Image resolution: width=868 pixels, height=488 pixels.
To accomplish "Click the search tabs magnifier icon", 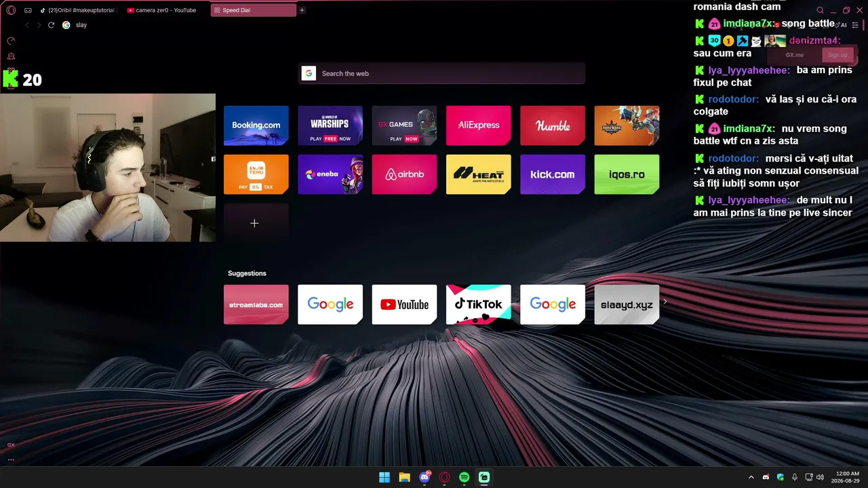I will [x=820, y=10].
